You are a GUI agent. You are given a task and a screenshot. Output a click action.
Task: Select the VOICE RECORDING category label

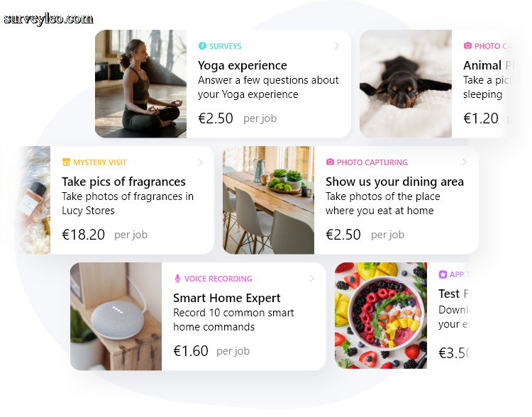coord(218,279)
